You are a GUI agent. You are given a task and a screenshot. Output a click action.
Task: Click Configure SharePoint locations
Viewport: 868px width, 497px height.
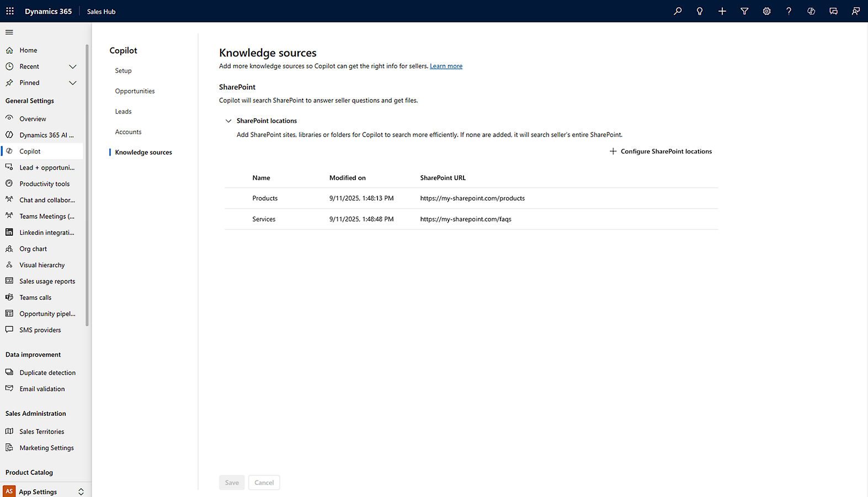pos(661,151)
